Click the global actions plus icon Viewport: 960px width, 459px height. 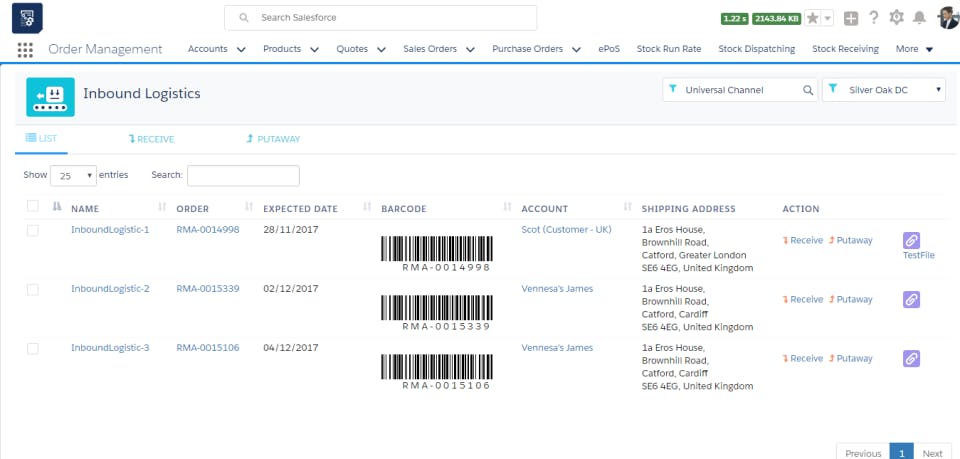851,18
